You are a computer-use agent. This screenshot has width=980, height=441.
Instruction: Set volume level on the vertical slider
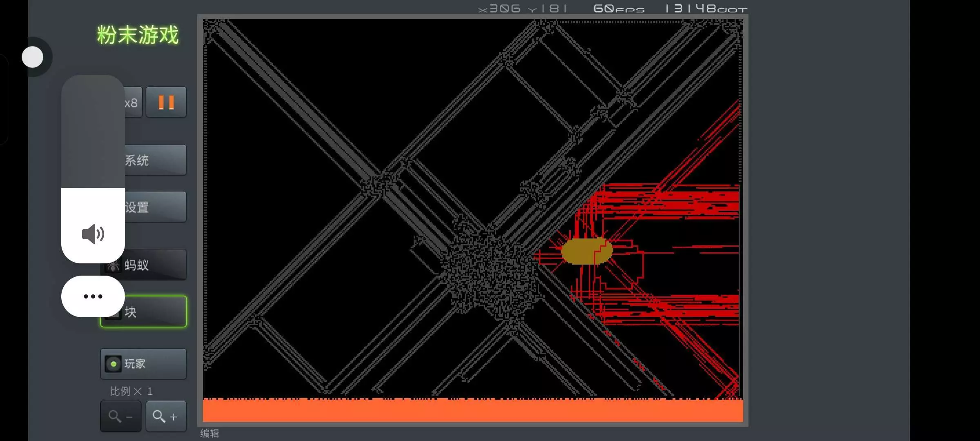click(x=93, y=163)
